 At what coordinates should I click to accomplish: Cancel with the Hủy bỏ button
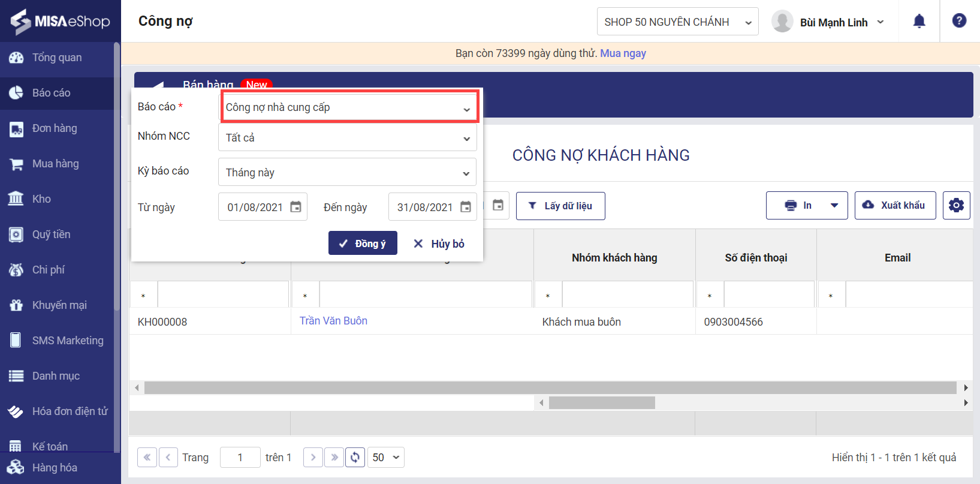point(439,243)
